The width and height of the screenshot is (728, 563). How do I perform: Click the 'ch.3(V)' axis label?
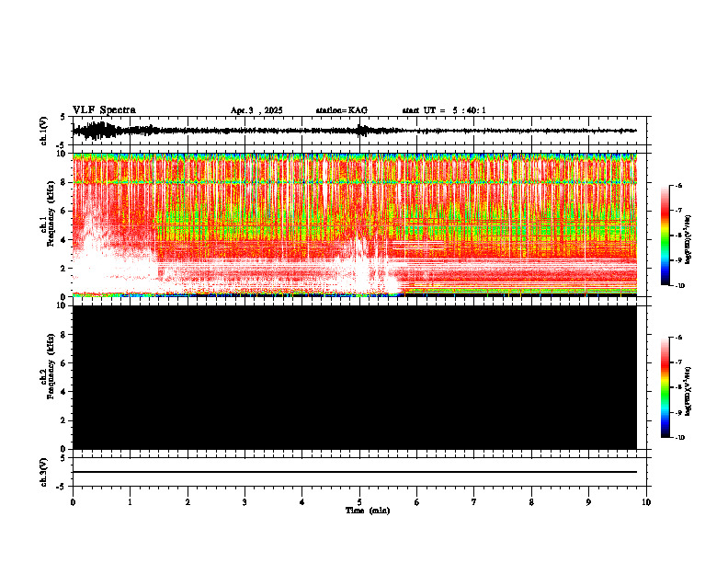coord(44,472)
